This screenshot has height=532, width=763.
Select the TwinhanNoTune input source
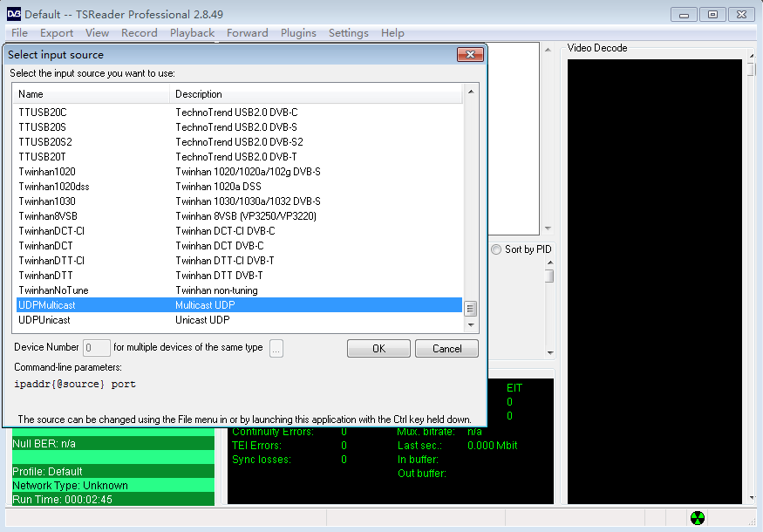coord(53,290)
